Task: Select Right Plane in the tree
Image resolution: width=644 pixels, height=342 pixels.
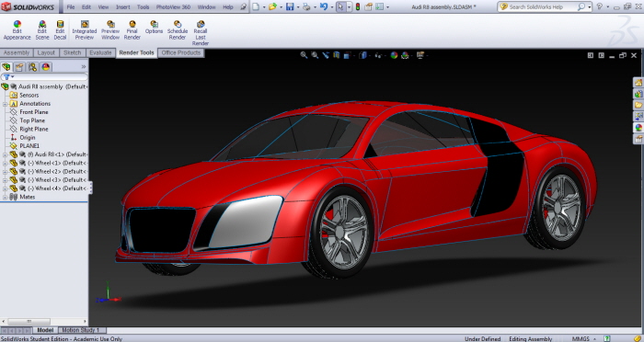Action: 34,129
